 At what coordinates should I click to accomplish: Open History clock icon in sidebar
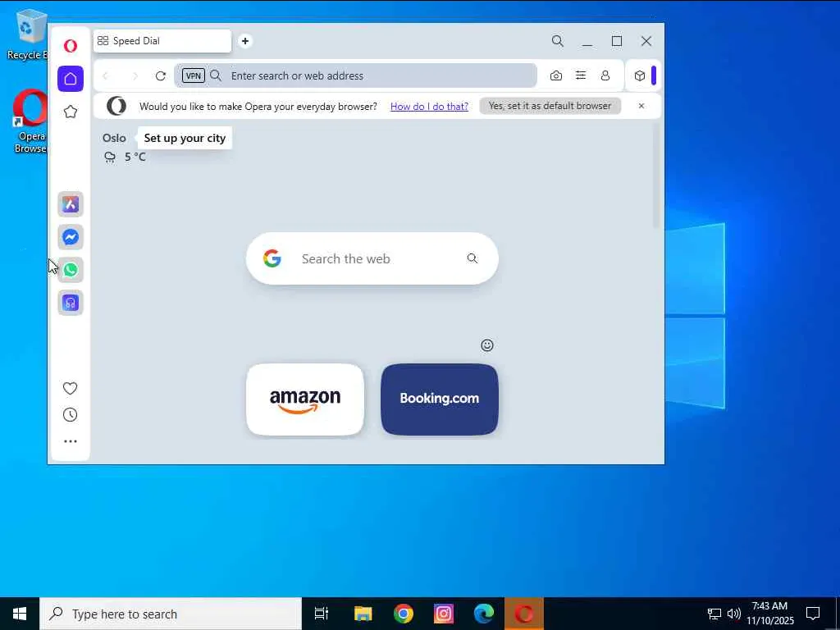pyautogui.click(x=71, y=414)
